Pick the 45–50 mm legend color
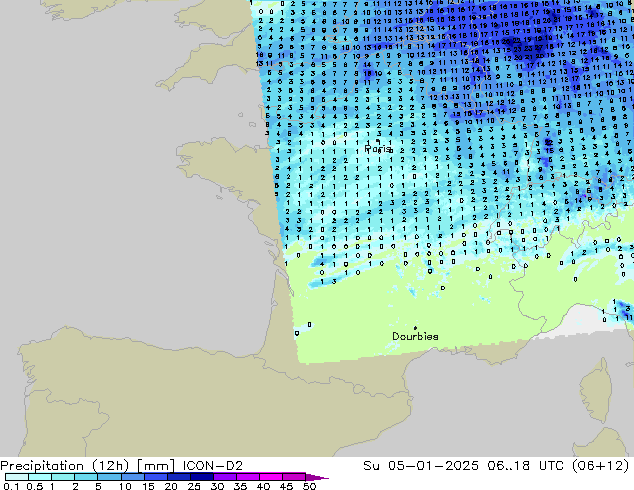The width and height of the screenshot is (634, 490). pyautogui.click(x=294, y=477)
